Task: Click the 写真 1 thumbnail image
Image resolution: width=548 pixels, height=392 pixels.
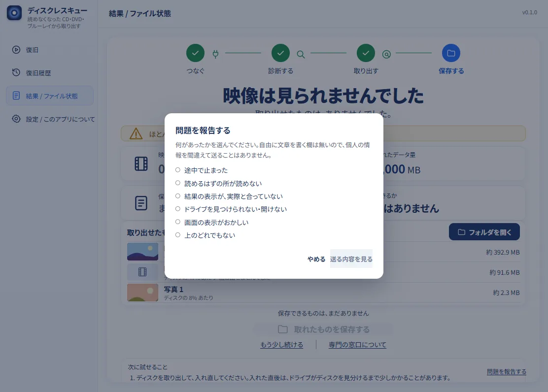Action: click(x=142, y=293)
